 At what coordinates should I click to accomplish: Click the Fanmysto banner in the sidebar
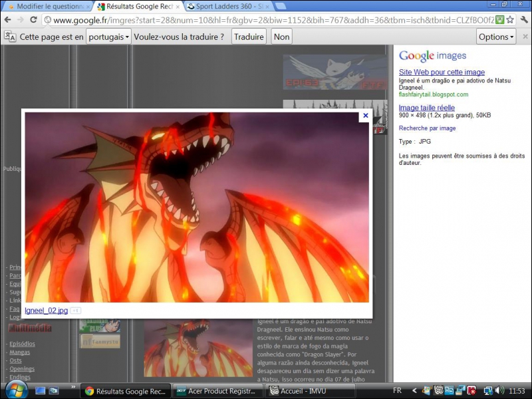coord(100,342)
